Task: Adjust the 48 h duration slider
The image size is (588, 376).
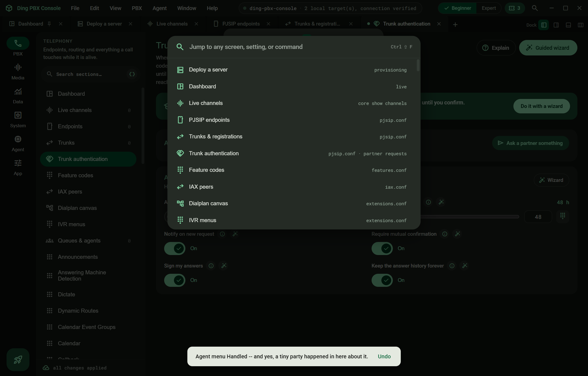Action: coord(470,217)
